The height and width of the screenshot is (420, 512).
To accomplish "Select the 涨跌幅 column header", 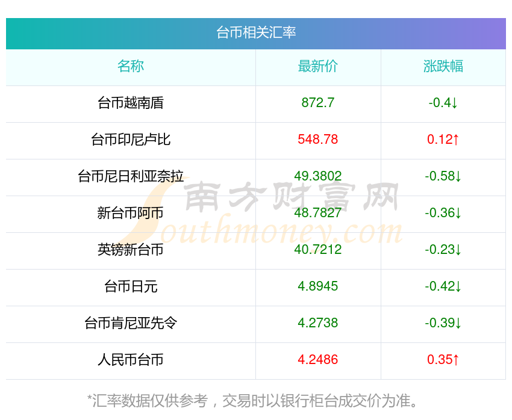I will click(x=443, y=66).
